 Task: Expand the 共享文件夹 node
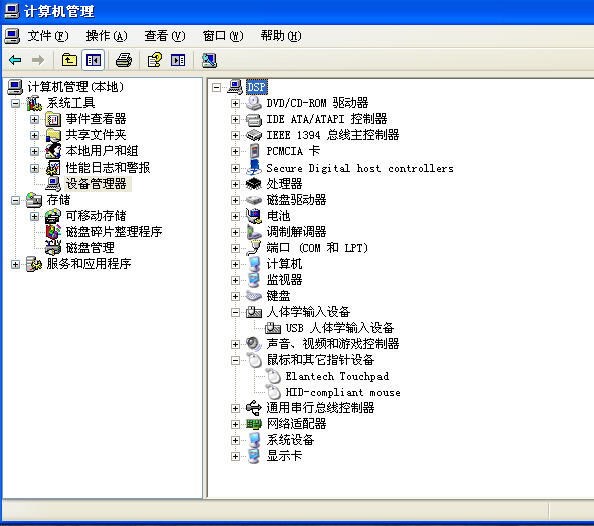click(x=34, y=135)
